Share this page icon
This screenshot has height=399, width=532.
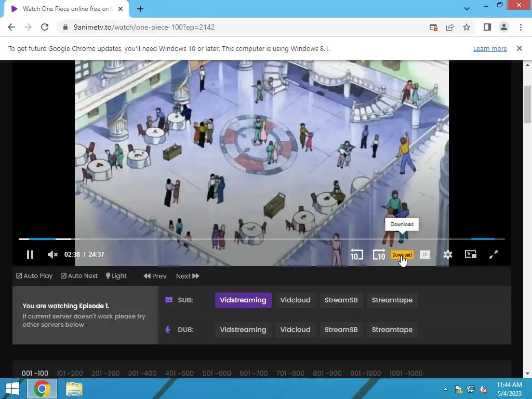coord(450,27)
